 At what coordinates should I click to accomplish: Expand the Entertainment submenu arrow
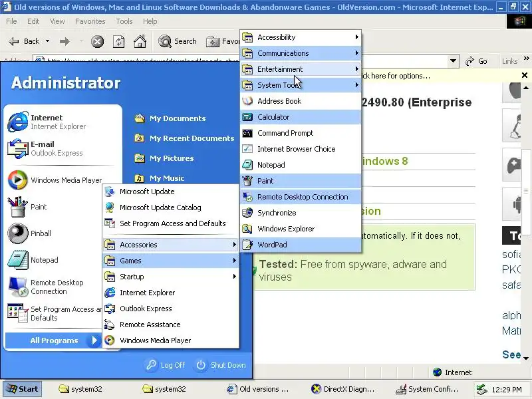click(356, 69)
